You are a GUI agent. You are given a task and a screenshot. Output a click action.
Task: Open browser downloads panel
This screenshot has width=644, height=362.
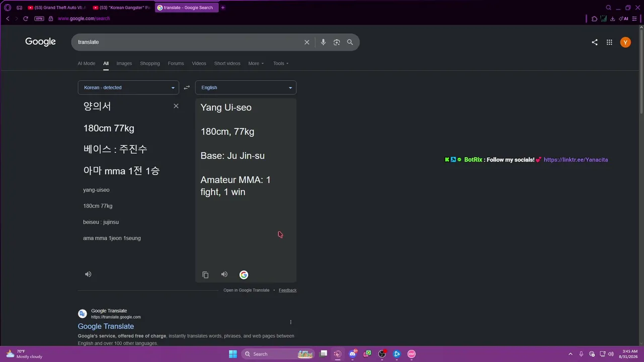pyautogui.click(x=612, y=19)
